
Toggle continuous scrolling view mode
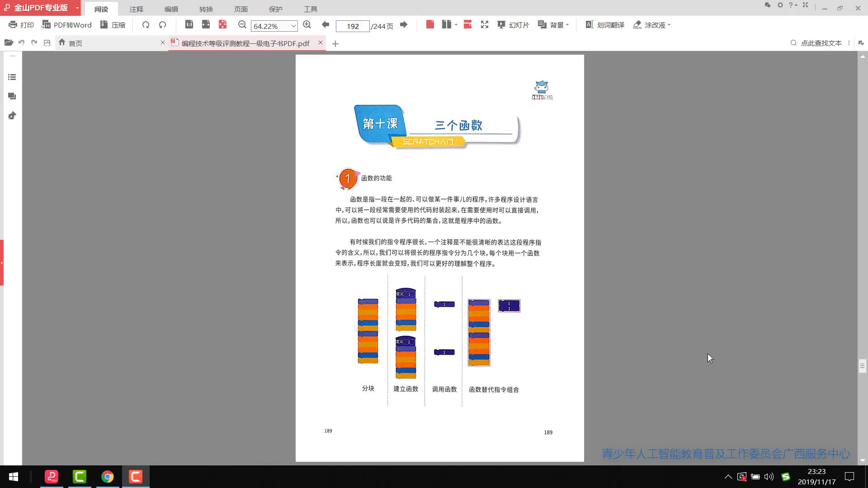click(x=467, y=25)
